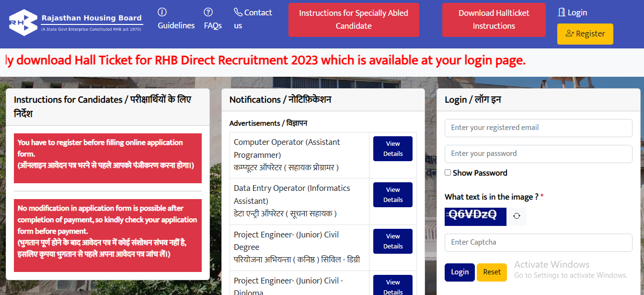This screenshot has width=644, height=295.
Task: Click the captcha image Q6VDzQ
Action: point(475,216)
